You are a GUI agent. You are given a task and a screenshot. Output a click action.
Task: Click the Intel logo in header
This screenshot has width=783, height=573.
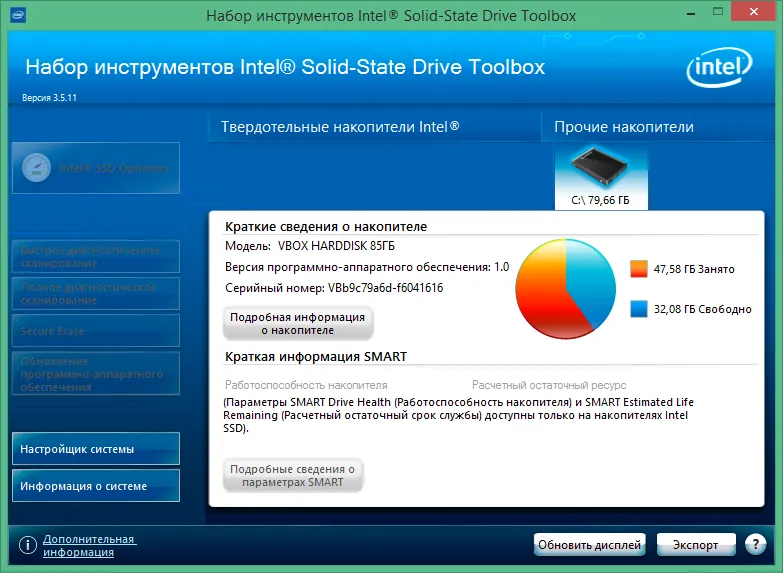tap(719, 67)
